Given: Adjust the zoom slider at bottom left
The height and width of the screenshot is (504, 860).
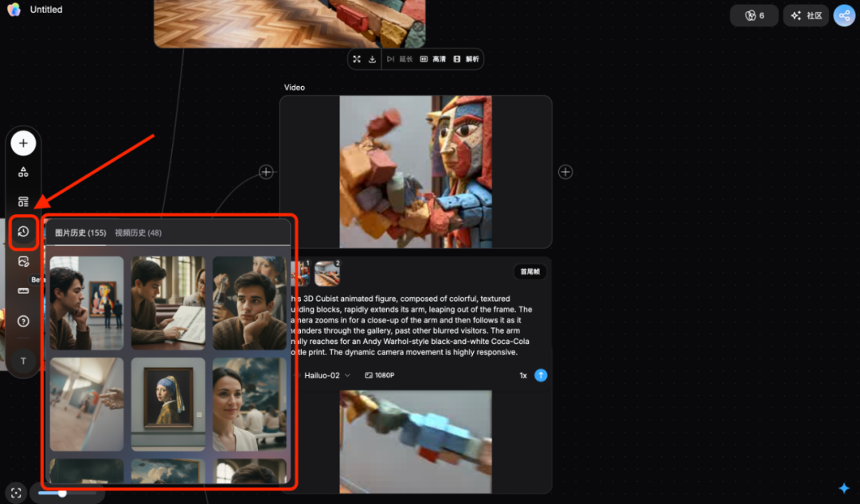Looking at the screenshot, I should pos(62,493).
